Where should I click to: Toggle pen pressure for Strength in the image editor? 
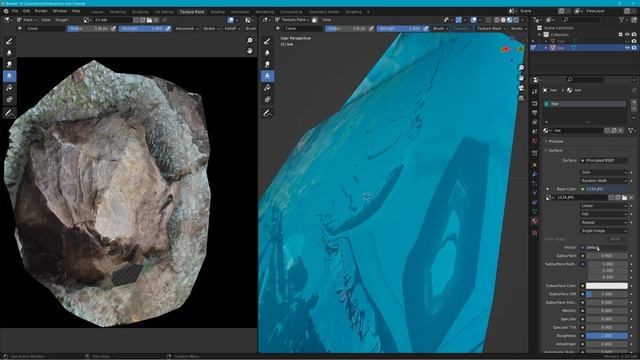point(168,29)
